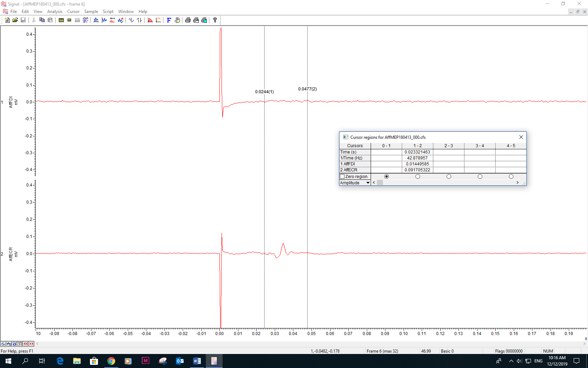Click the Copy icon in toolbar

(42, 20)
